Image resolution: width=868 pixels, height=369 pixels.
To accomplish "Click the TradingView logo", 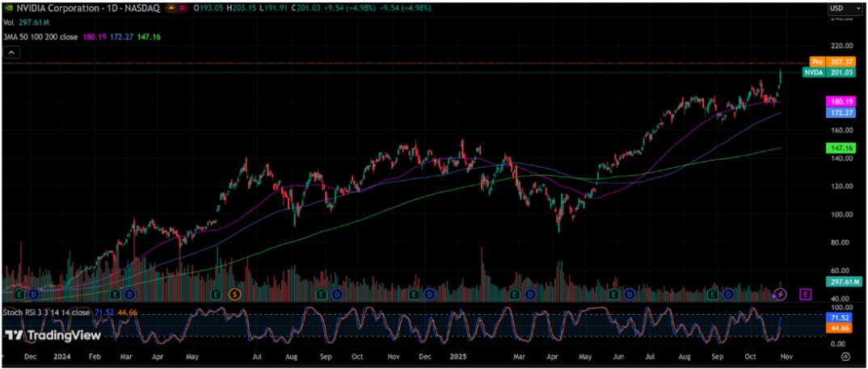I will click(53, 335).
